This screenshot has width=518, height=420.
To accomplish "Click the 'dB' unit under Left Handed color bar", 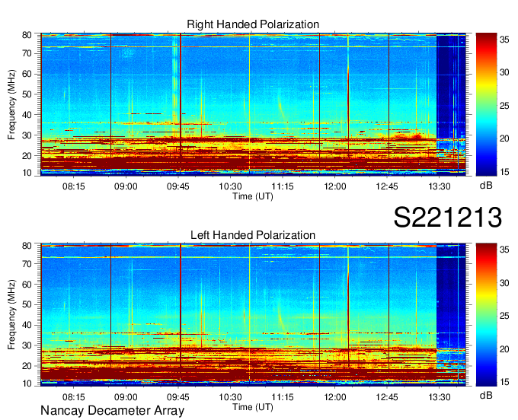I will click(486, 395).
